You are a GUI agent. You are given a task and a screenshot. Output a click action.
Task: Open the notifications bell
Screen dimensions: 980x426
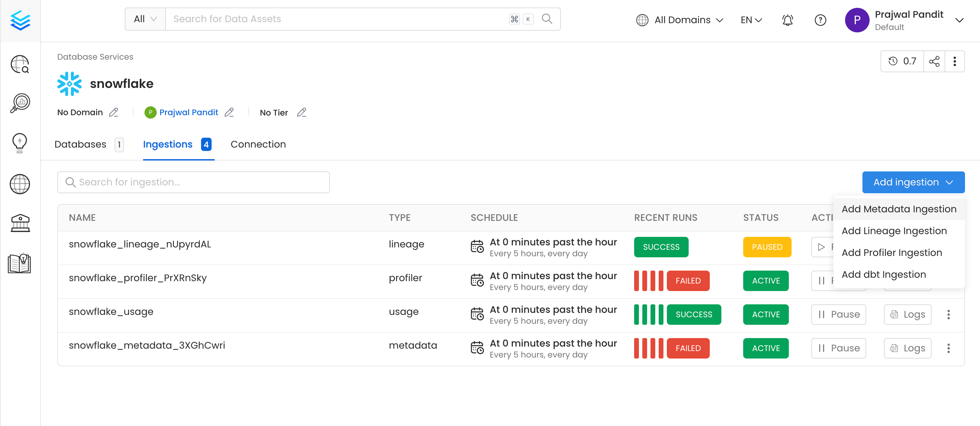(x=787, y=20)
